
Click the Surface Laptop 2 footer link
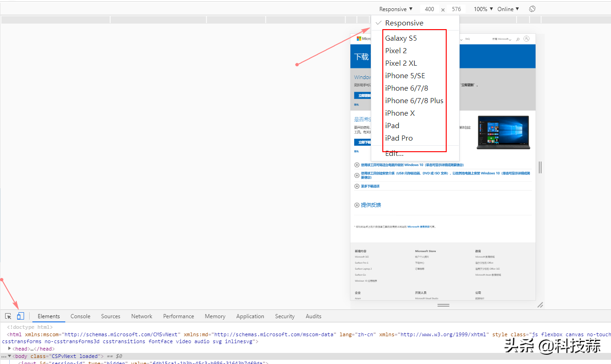click(x=363, y=269)
